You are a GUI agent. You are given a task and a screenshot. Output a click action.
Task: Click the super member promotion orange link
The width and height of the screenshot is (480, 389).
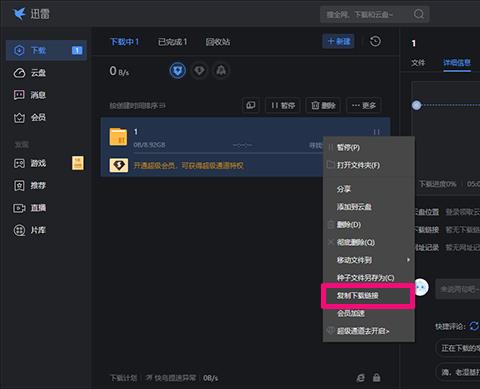(189, 165)
